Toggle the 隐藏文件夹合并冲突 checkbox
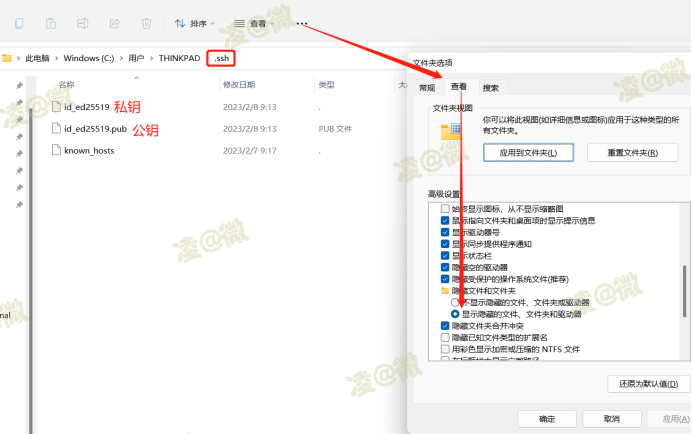692x434 pixels. [445, 326]
